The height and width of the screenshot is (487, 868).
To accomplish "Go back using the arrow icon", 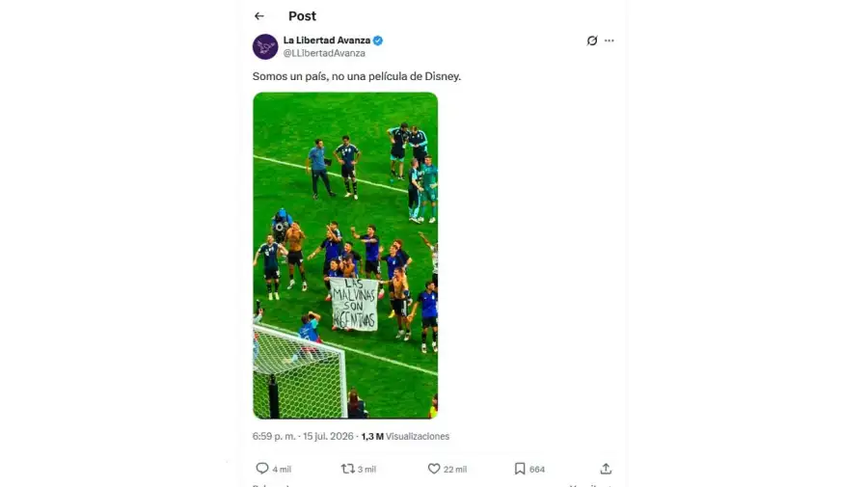I will pos(259,16).
